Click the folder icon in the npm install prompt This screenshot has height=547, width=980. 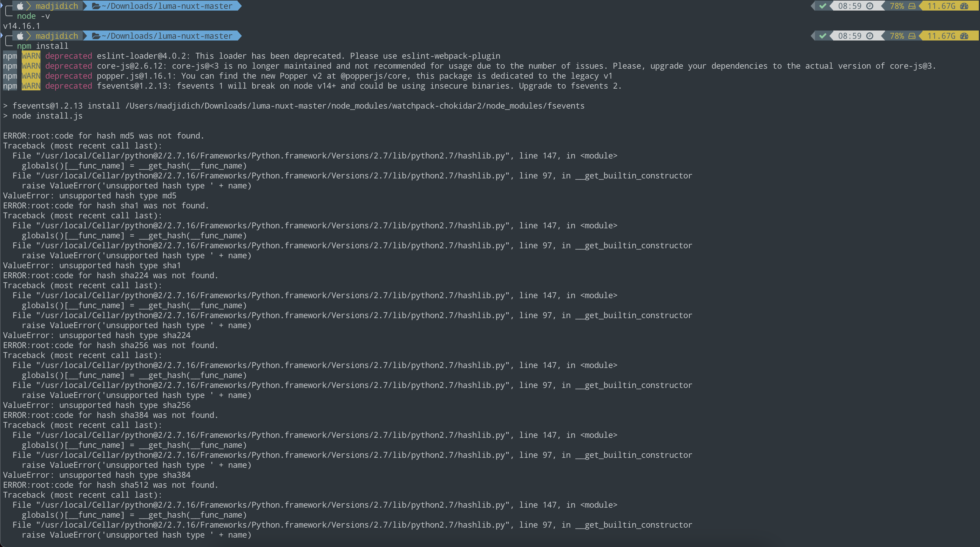[x=96, y=36]
